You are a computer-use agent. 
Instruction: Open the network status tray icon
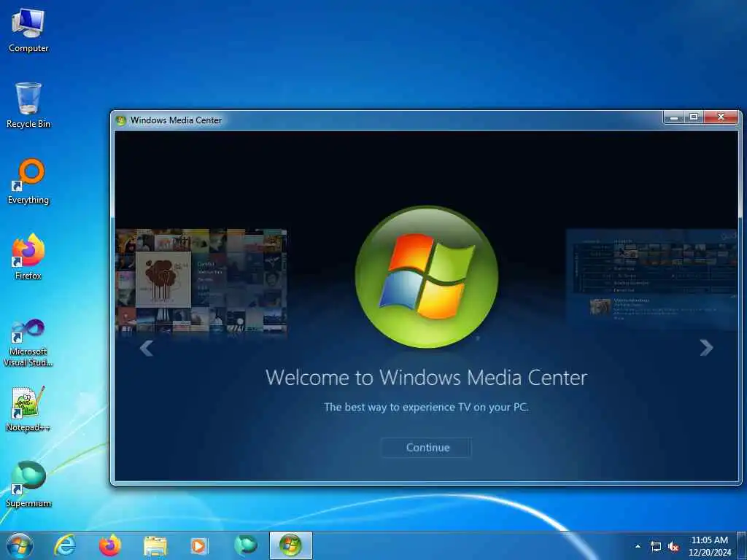(x=656, y=547)
